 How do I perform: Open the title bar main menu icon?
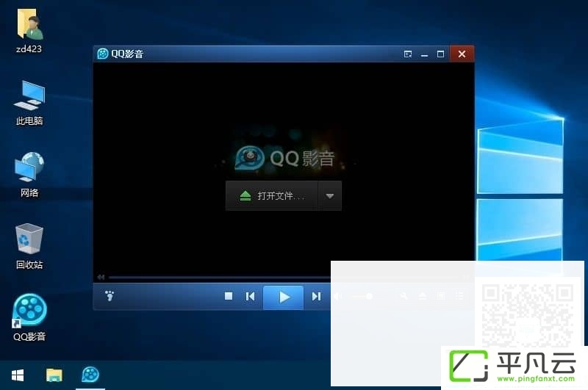click(x=408, y=54)
